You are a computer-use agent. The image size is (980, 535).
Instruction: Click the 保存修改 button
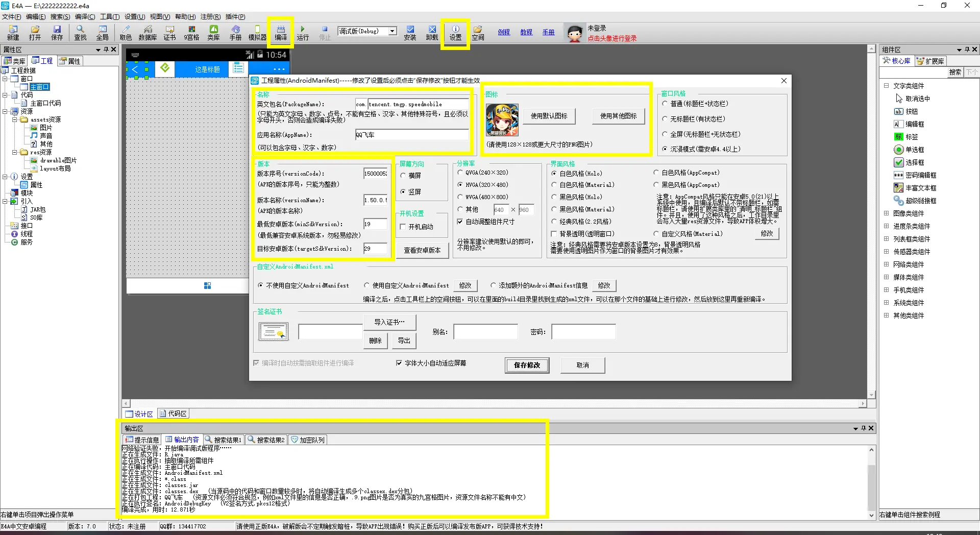point(527,365)
